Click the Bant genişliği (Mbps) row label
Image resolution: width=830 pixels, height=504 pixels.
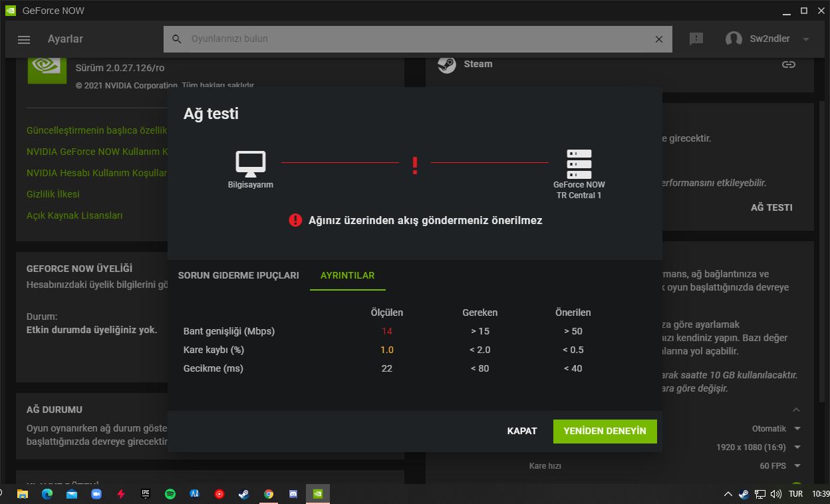pyautogui.click(x=229, y=331)
